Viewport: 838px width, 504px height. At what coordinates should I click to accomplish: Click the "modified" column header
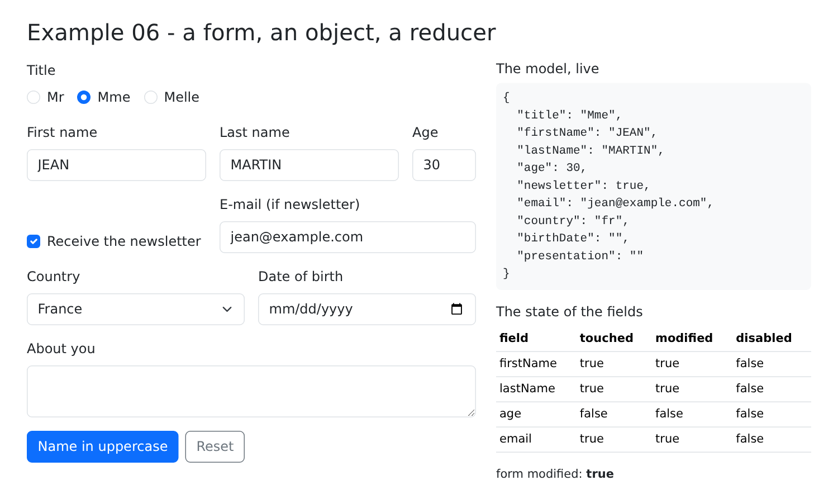point(684,338)
